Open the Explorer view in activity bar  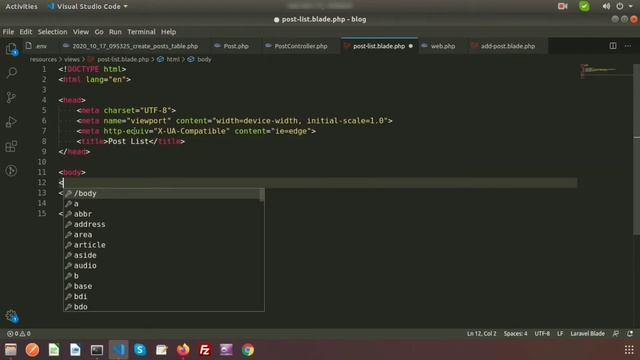11,49
